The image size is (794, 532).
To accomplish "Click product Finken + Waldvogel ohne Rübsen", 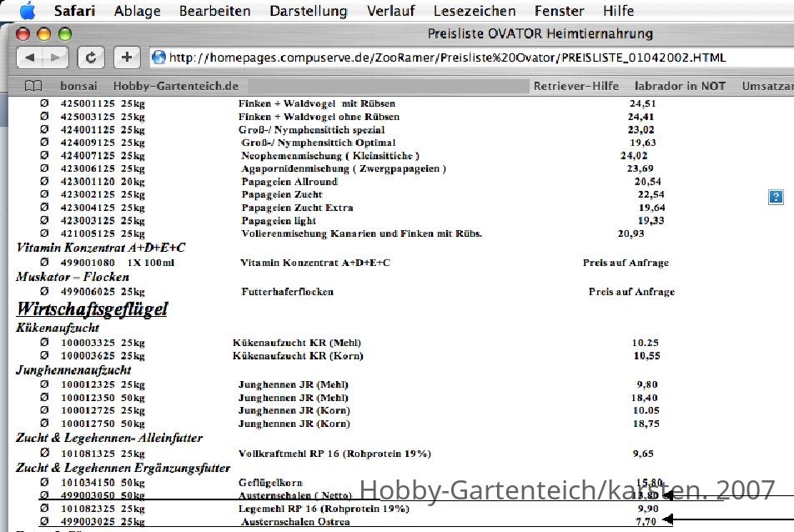I will coord(319,117).
